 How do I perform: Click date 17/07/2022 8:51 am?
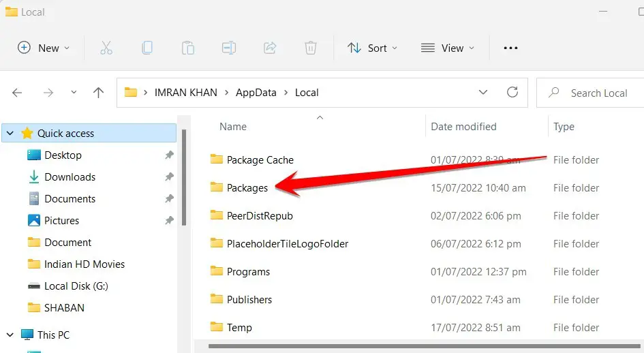point(475,328)
